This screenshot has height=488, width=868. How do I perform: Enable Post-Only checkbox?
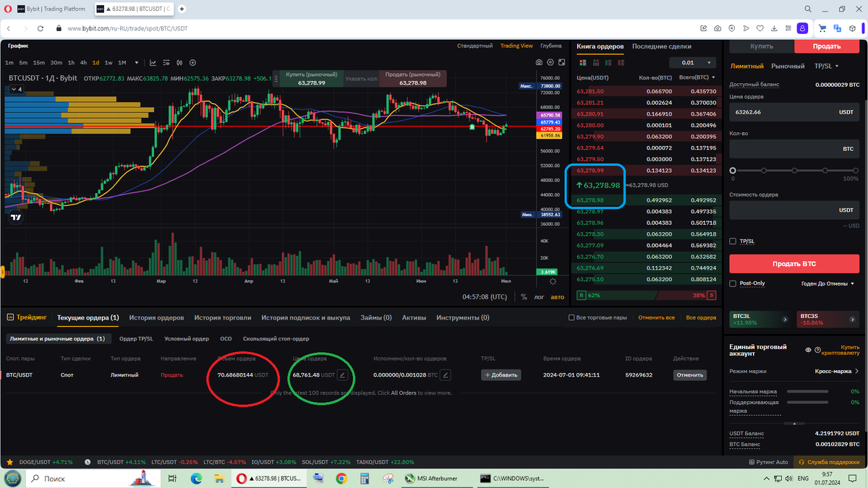tap(733, 283)
